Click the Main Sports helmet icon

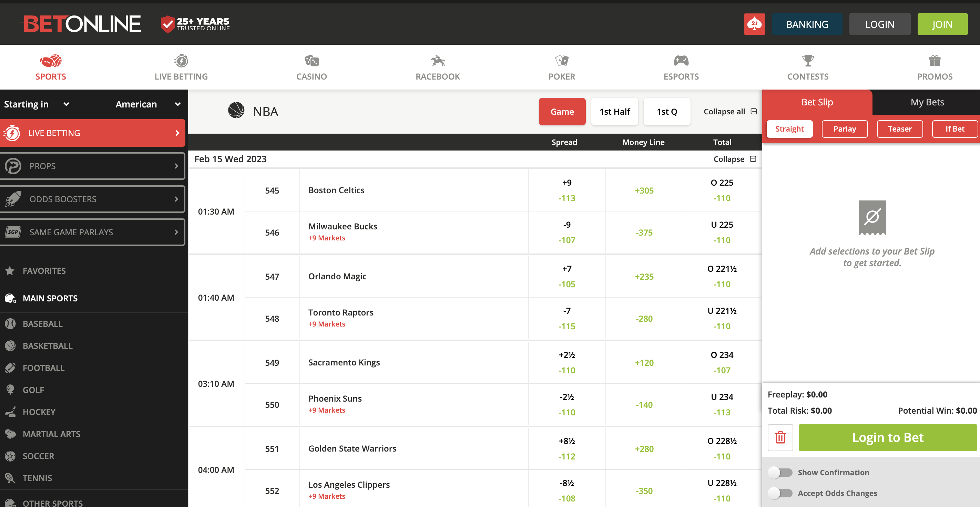(10, 298)
